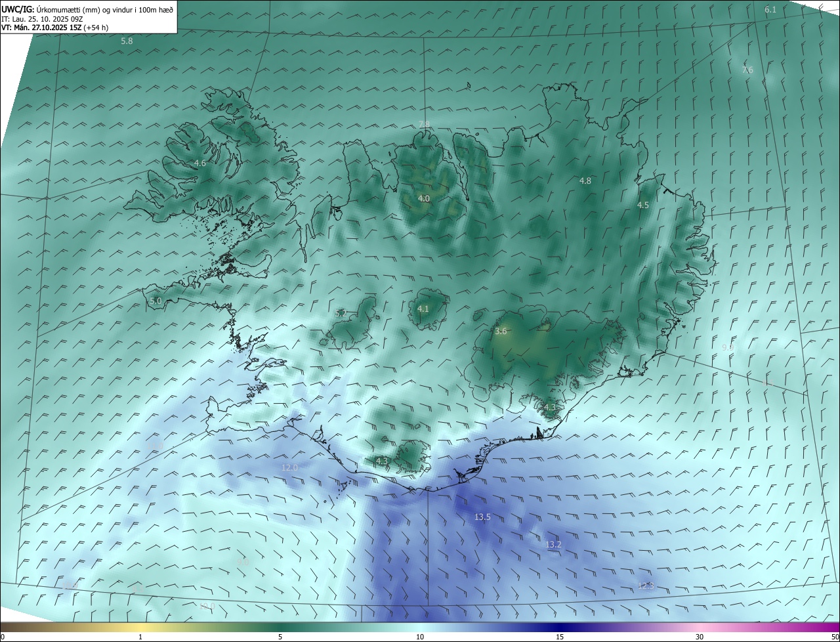Click the 3.6 value label over the large glacier
This screenshot has width=840, height=642.
[501, 332]
